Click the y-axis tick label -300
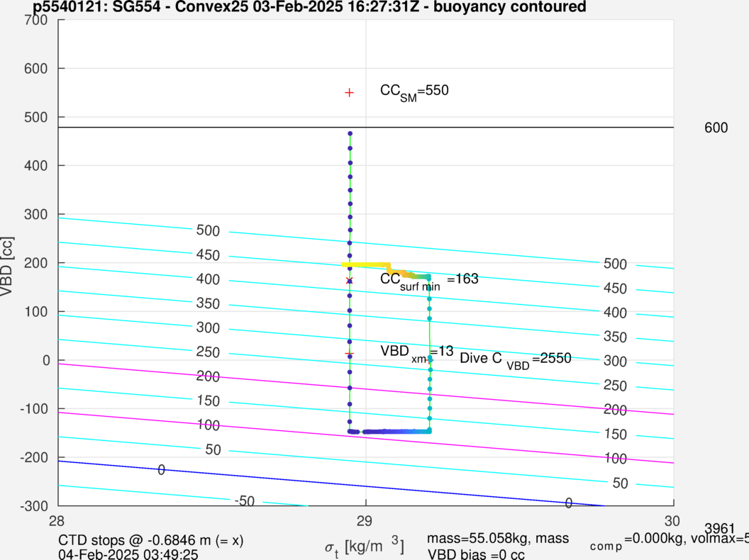 pyautogui.click(x=34, y=506)
